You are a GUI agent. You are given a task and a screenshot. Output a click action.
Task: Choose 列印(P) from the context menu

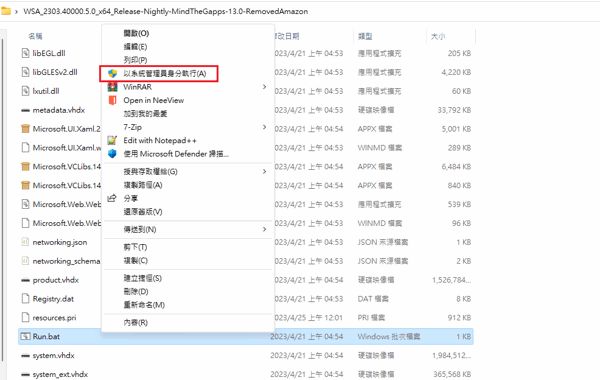(x=135, y=60)
